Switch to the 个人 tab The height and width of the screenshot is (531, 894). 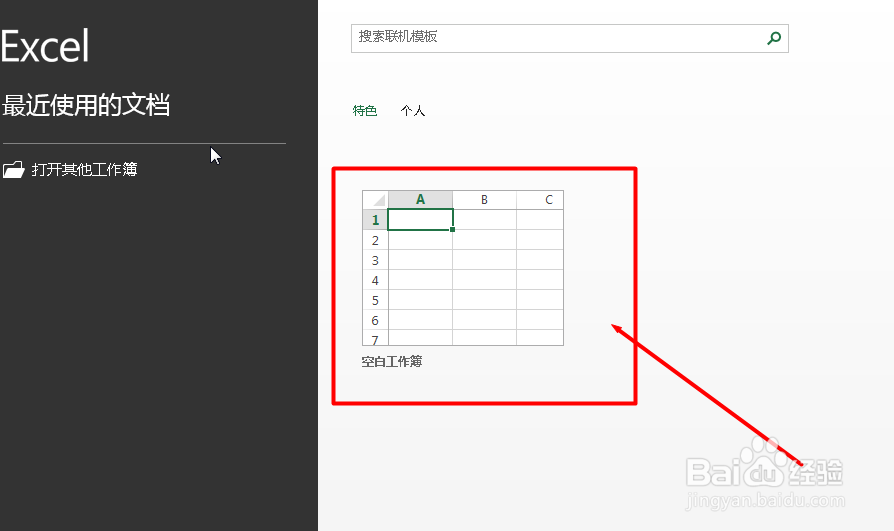tap(413, 111)
